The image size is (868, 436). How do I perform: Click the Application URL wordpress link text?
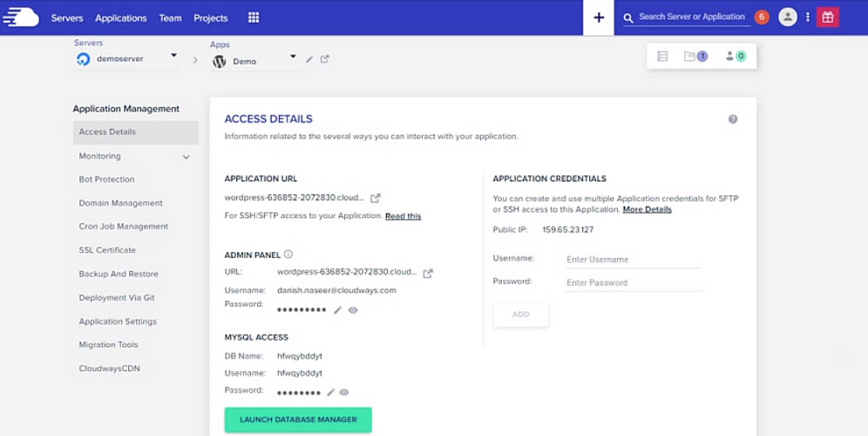(295, 198)
